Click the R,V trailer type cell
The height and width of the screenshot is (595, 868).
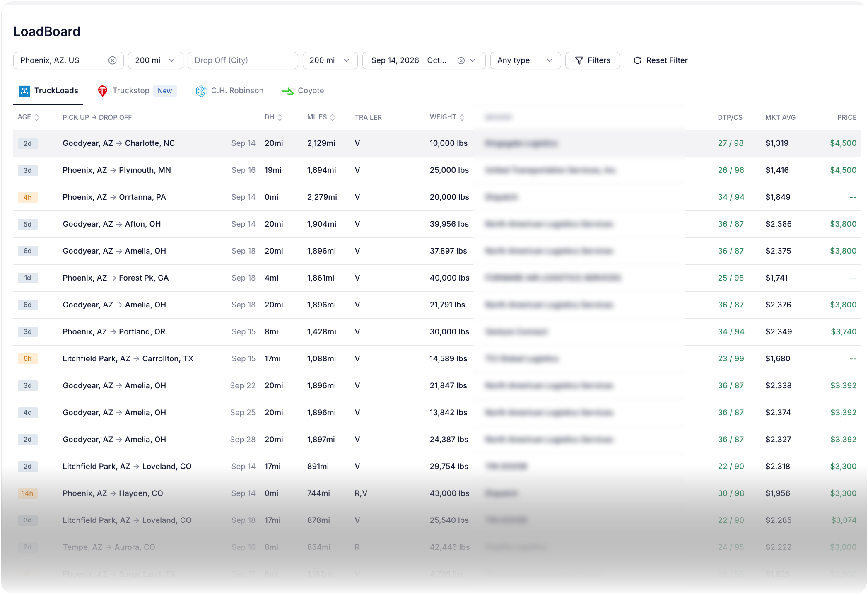coord(361,493)
